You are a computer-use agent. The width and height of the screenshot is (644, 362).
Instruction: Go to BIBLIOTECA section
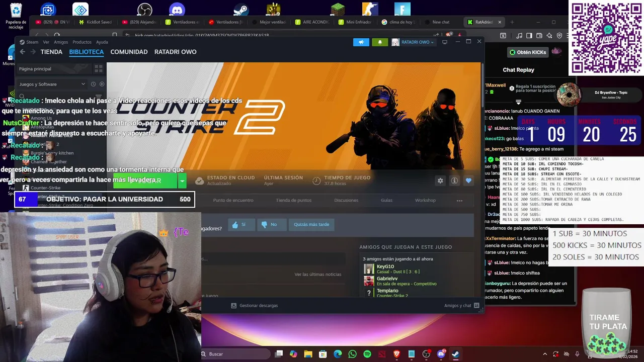pyautogui.click(x=87, y=52)
